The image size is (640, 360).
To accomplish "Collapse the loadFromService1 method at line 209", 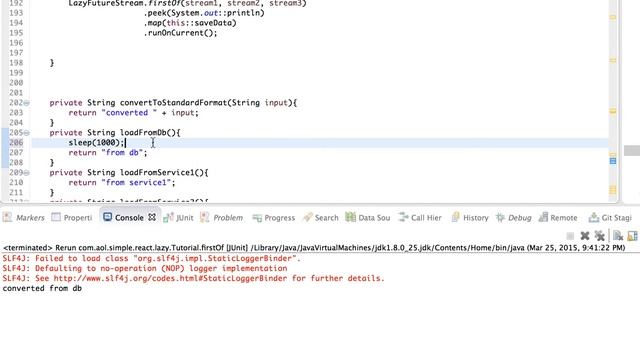I will pyautogui.click(x=27, y=173).
